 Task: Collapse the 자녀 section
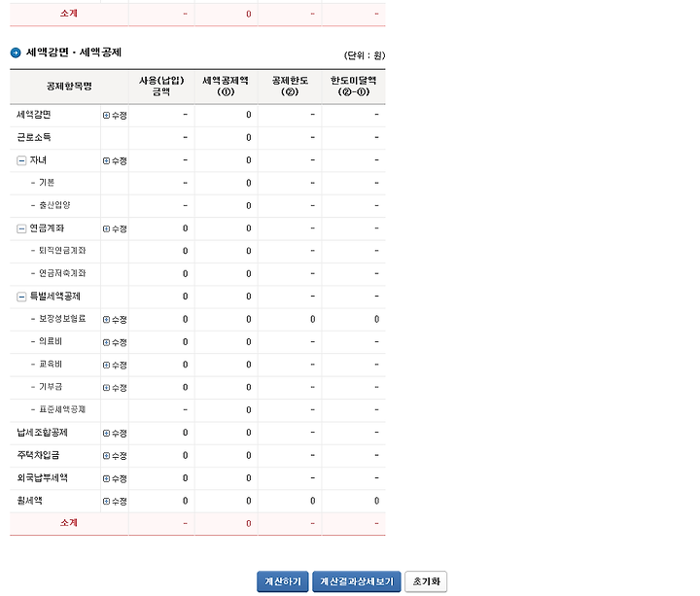tap(21, 160)
